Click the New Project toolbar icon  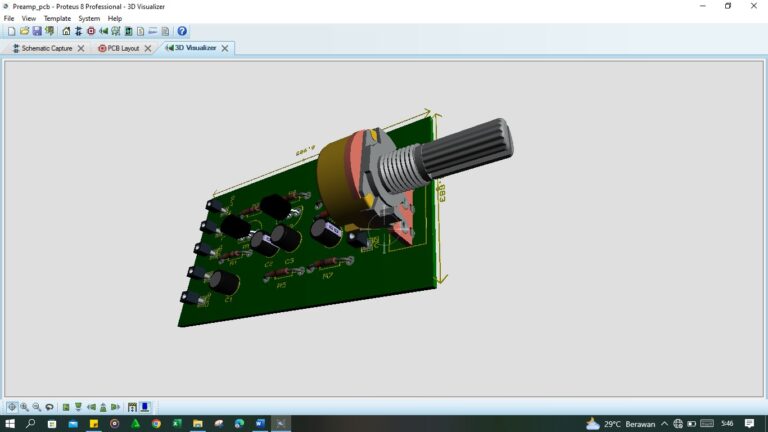(11, 31)
